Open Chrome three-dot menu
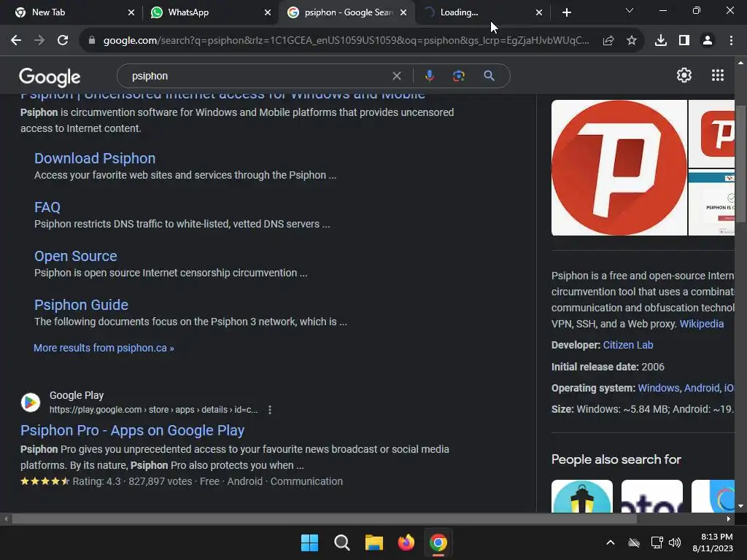The width and height of the screenshot is (747, 560). (x=731, y=41)
